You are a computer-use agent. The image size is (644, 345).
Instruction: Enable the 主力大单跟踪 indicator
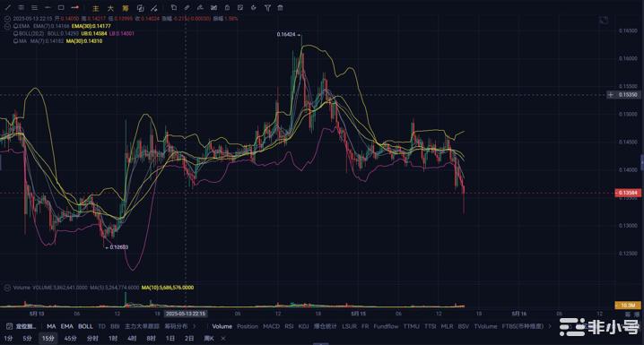coord(142,326)
